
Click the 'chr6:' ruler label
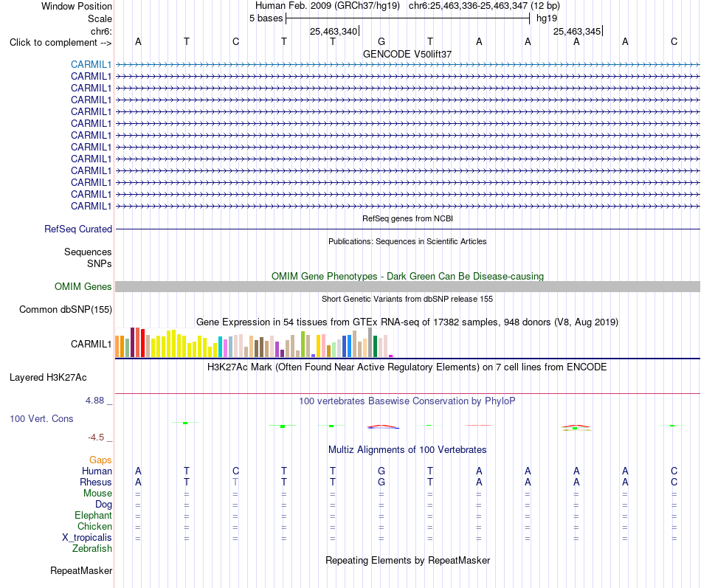(101, 31)
